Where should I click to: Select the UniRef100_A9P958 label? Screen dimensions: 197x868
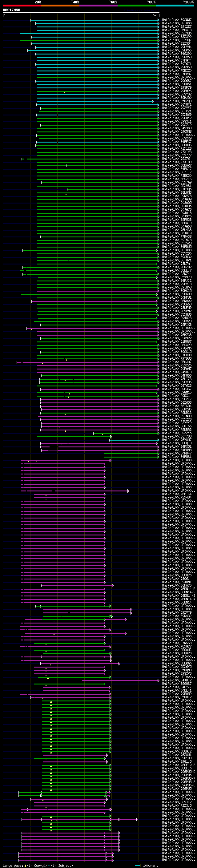tap(177, 67)
